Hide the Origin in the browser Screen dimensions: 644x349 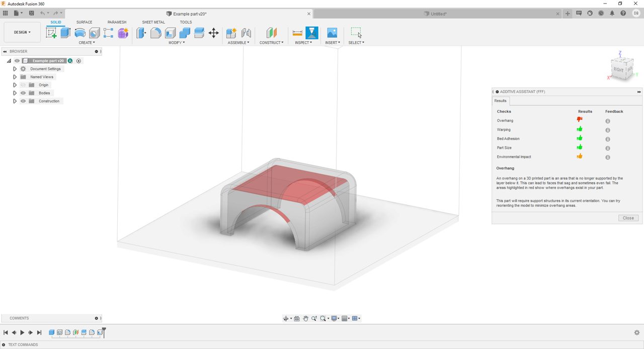pos(23,85)
